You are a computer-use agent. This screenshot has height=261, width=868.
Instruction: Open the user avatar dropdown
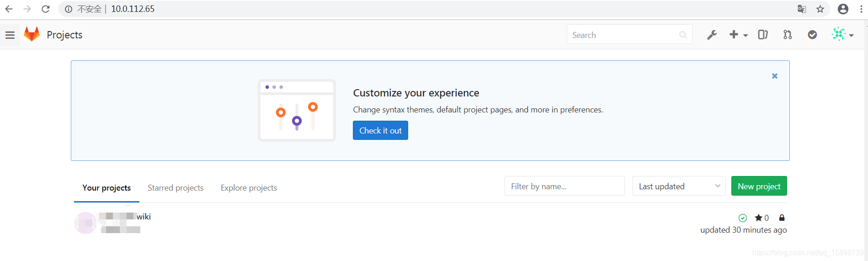click(842, 34)
